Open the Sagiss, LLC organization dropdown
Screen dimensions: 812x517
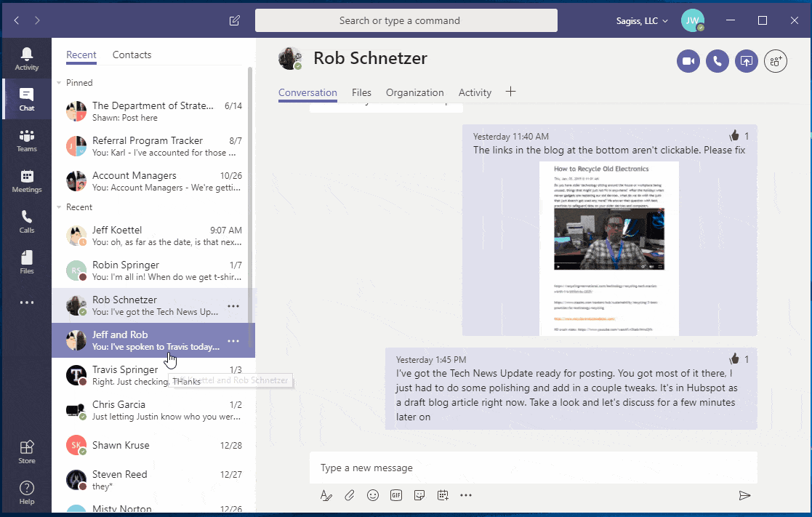click(642, 20)
